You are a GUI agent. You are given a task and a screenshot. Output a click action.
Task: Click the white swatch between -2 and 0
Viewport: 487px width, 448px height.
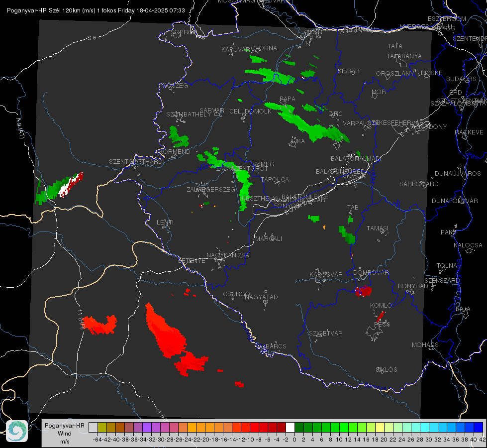(x=290, y=428)
